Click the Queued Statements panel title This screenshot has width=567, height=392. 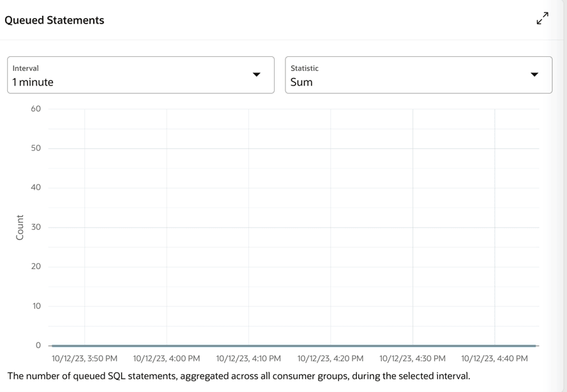(54, 20)
